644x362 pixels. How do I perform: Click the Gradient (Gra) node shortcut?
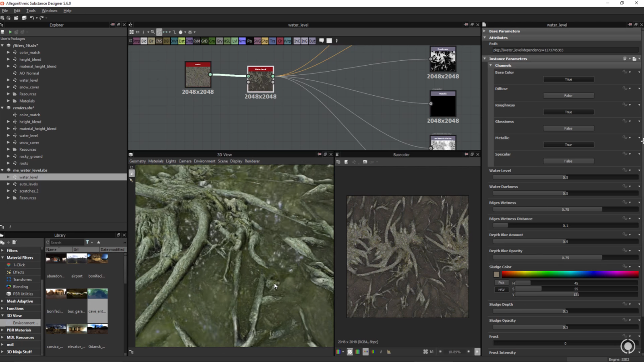click(x=212, y=41)
